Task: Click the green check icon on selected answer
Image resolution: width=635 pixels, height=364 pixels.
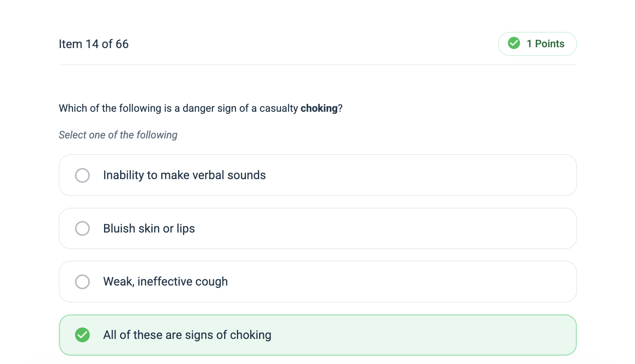Action: pyautogui.click(x=82, y=335)
